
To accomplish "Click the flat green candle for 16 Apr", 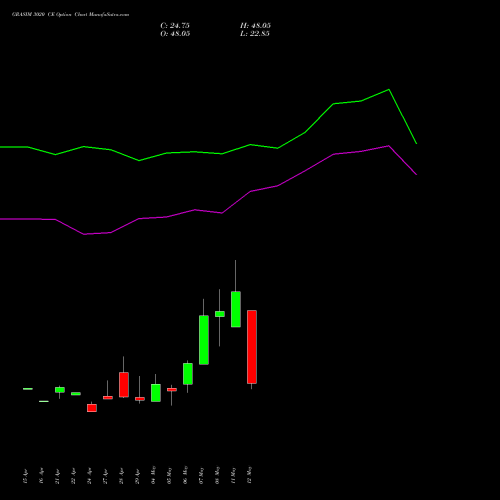I will (x=44, y=401).
